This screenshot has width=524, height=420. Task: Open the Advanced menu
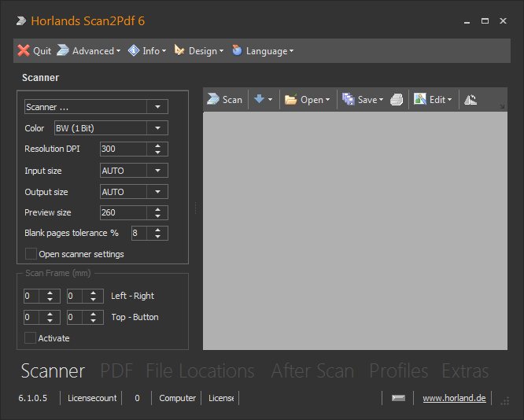[x=89, y=51]
